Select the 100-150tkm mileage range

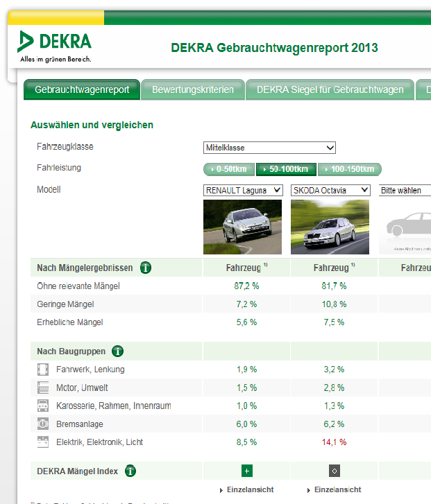350,169
